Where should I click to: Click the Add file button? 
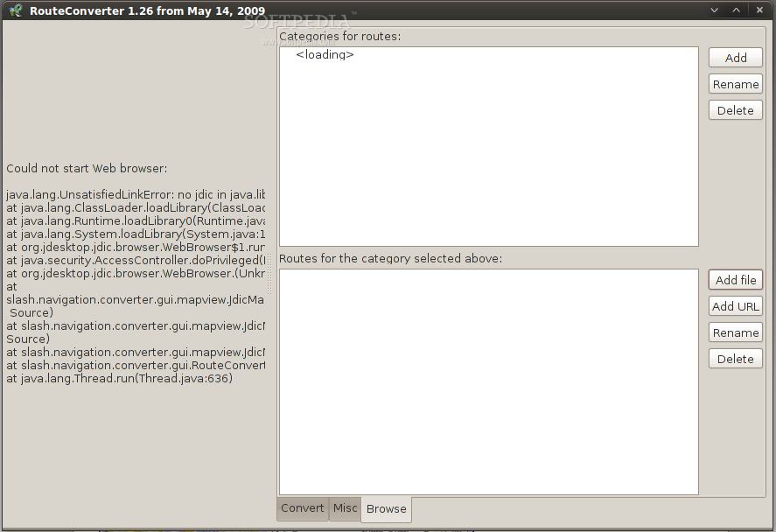[736, 280]
